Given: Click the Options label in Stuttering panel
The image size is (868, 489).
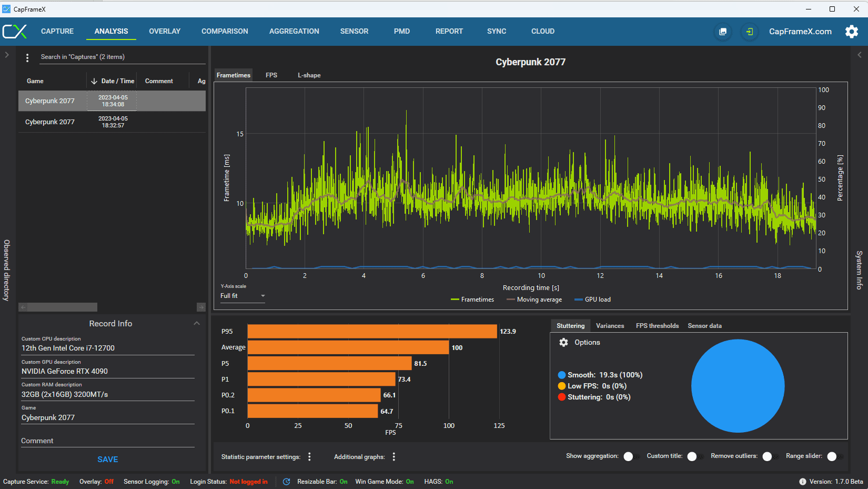Looking at the screenshot, I should point(587,343).
